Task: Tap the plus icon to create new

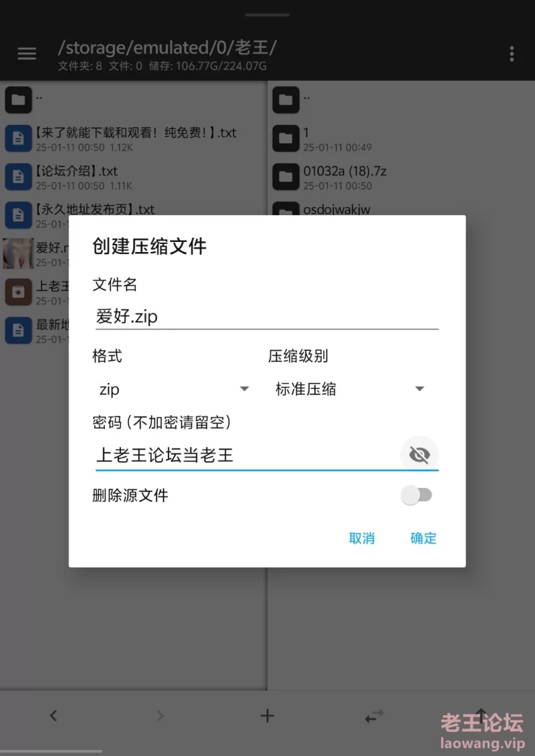Action: click(267, 715)
